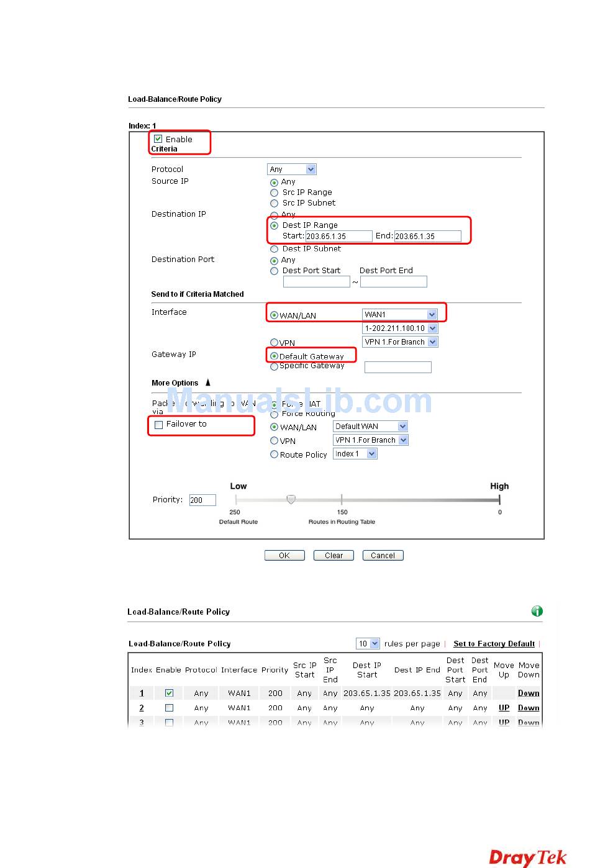The height and width of the screenshot is (868, 590).
Task: Open the Default WAN failover dropdown
Action: 371,426
